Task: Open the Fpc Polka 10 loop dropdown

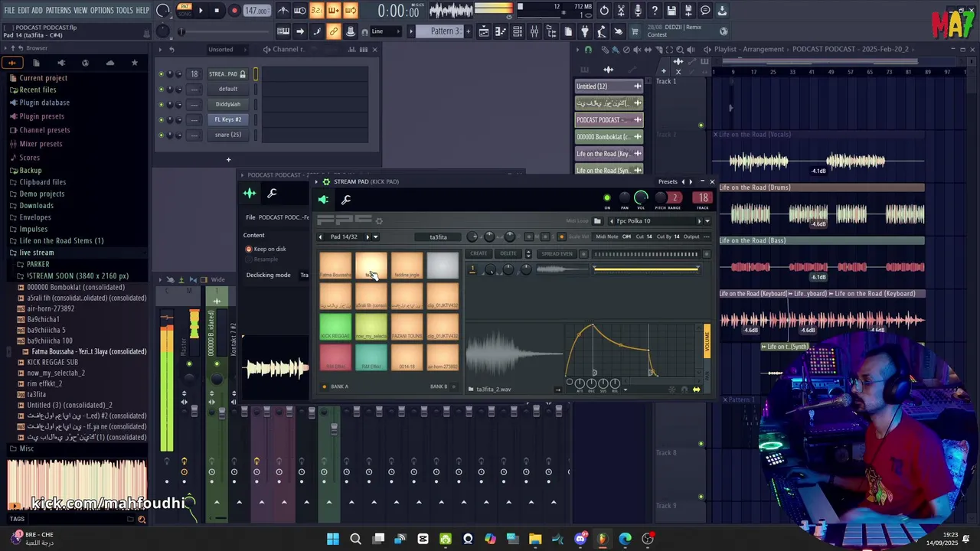Action: (x=707, y=221)
